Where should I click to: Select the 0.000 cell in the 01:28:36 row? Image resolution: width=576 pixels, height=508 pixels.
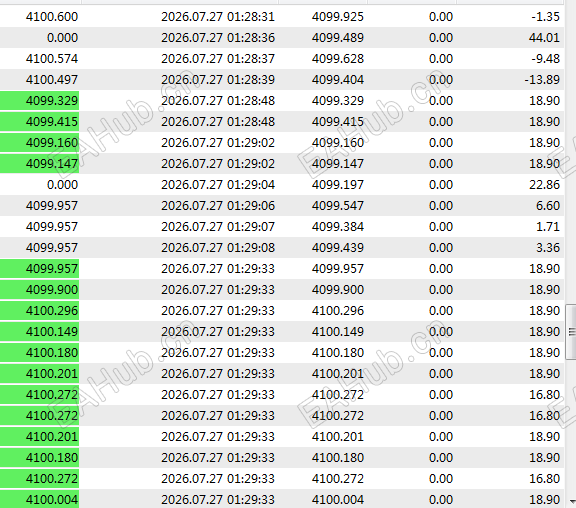[62, 37]
